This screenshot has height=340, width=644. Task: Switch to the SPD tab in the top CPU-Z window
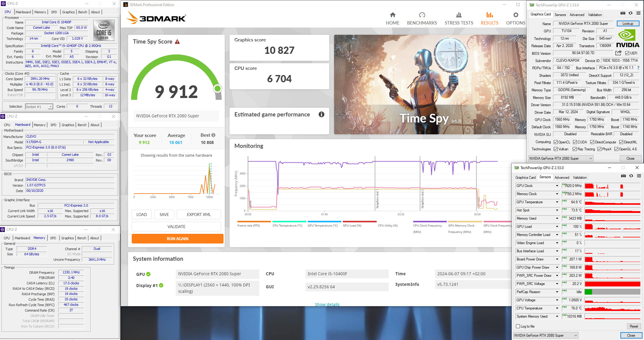tap(54, 12)
